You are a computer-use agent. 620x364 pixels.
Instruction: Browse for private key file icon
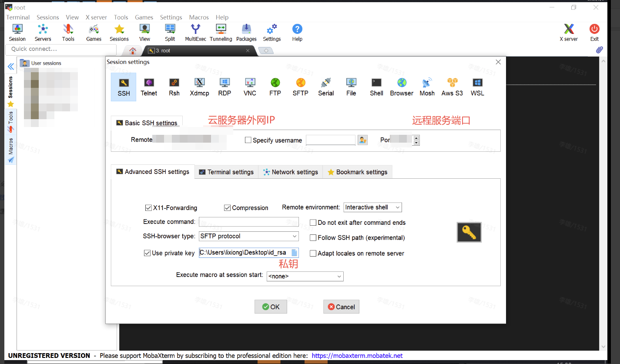pyautogui.click(x=295, y=253)
